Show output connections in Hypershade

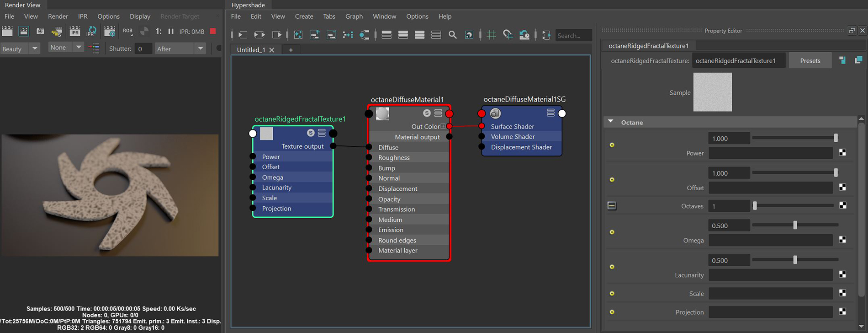[276, 35]
